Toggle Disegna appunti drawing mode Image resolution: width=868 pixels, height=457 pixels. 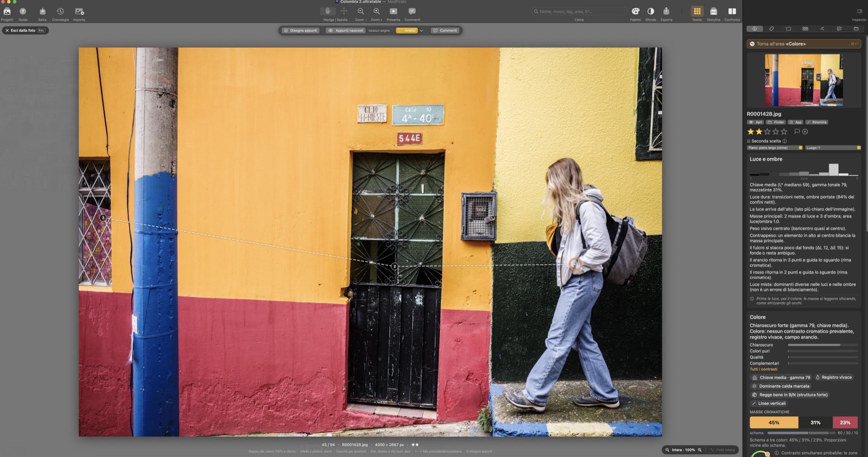point(301,31)
